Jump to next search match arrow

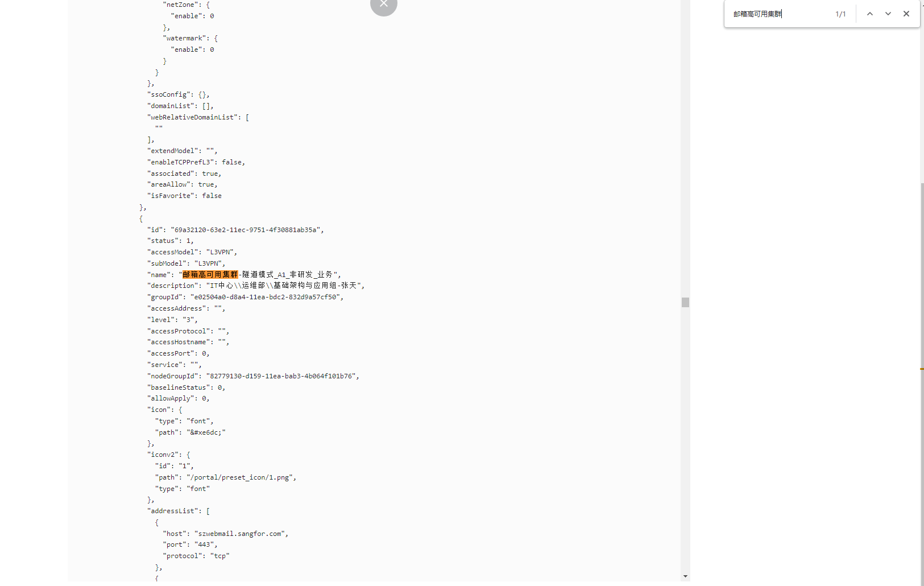pyautogui.click(x=888, y=14)
